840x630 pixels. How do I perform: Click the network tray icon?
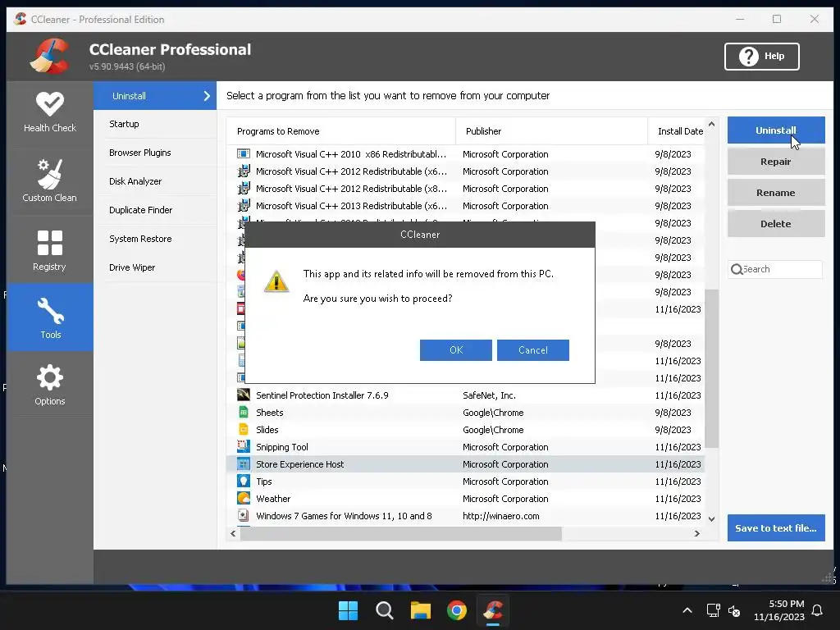pos(713,610)
